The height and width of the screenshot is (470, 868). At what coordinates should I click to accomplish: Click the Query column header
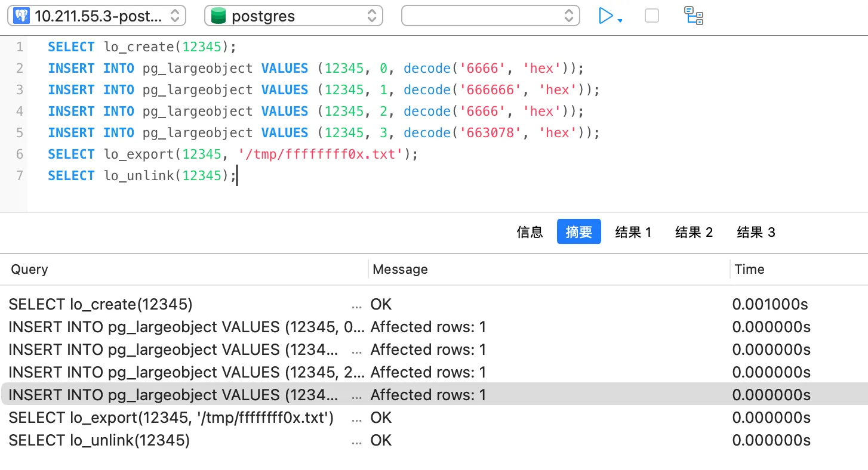[x=29, y=270]
